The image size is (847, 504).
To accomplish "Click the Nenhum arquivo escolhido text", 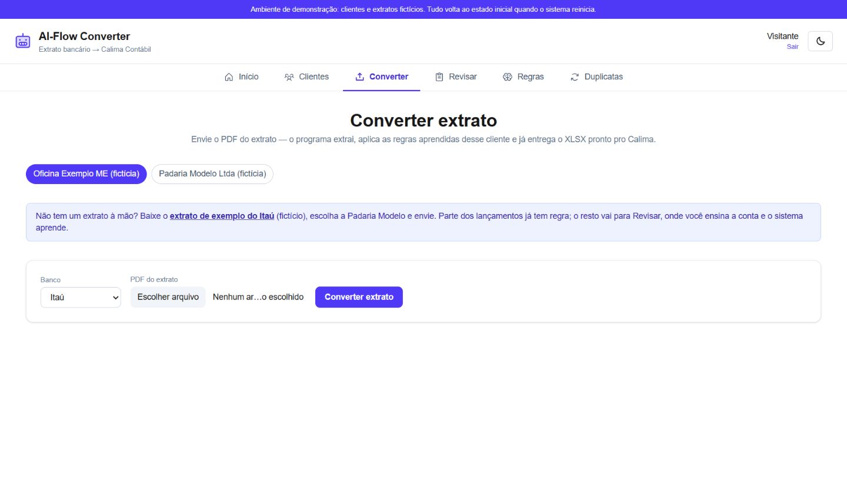I will [x=258, y=297].
